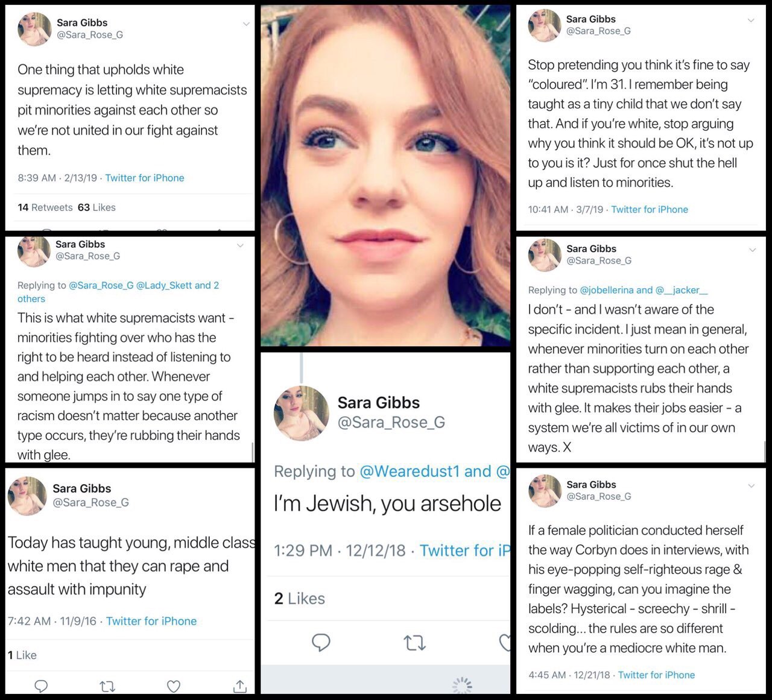
Task: View the 14 Retweets count
Action: [x=45, y=207]
